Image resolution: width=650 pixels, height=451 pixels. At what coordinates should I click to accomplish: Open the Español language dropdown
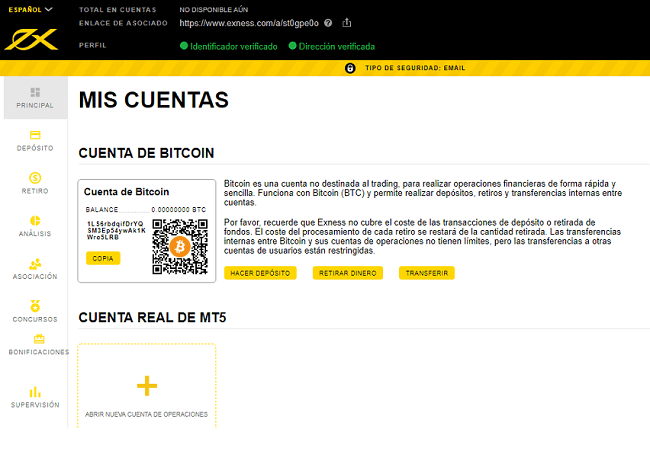(x=30, y=10)
